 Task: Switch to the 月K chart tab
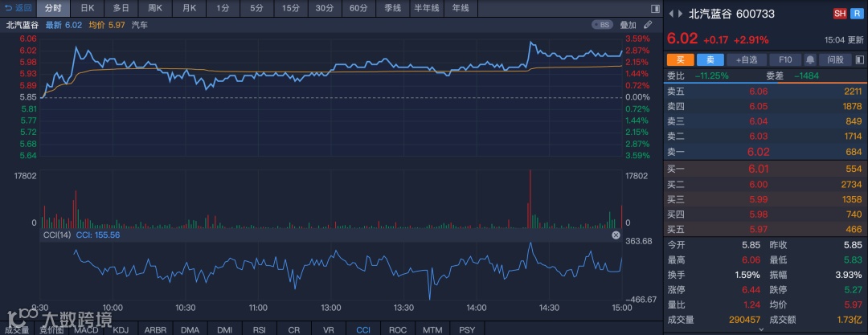pyautogui.click(x=189, y=8)
